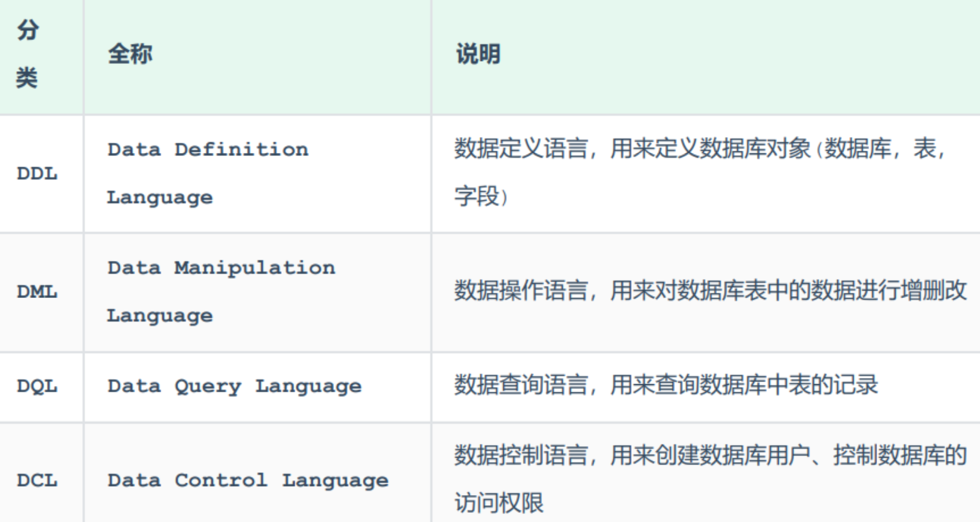Image resolution: width=980 pixels, height=522 pixels.
Task: Click the 全称 column header
Action: [x=130, y=54]
